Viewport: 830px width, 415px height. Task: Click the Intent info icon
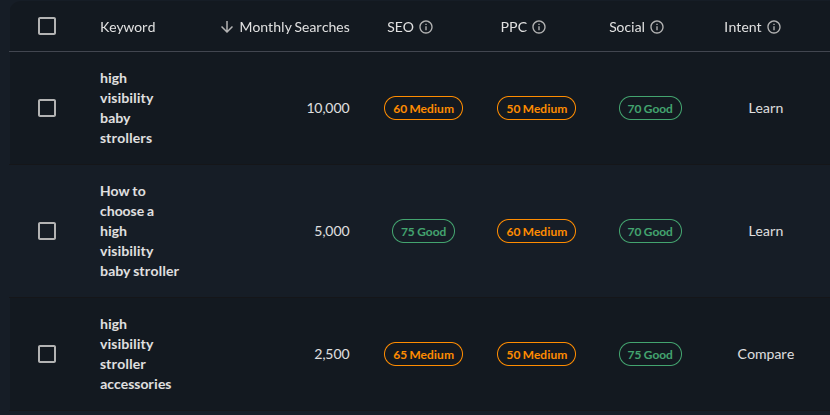click(774, 27)
